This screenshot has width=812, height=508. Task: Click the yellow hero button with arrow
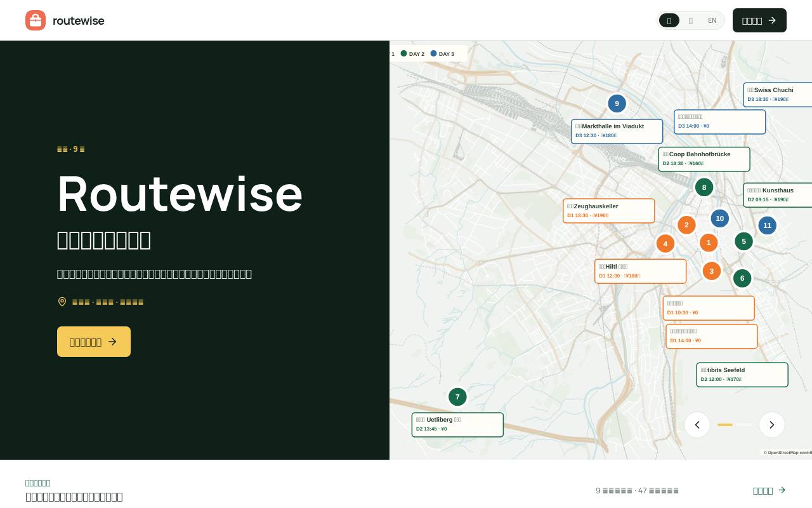click(94, 342)
